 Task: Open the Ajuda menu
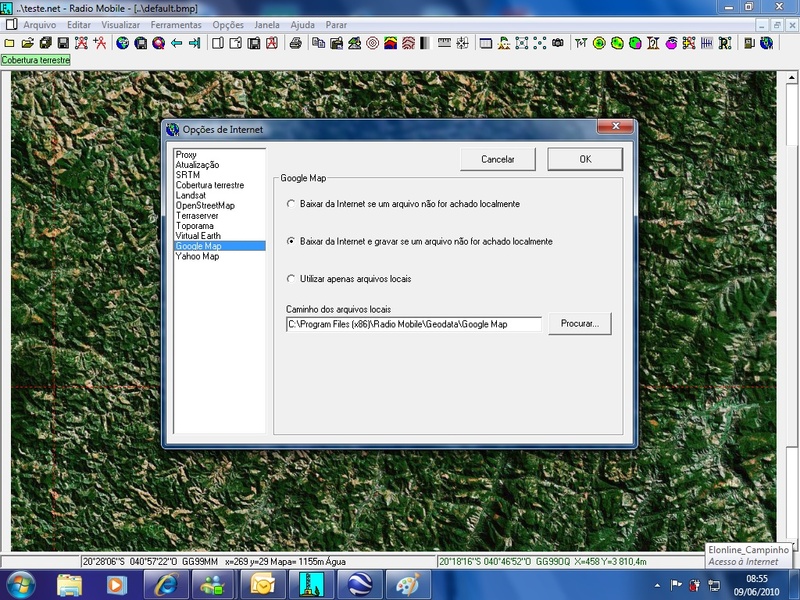tap(303, 24)
